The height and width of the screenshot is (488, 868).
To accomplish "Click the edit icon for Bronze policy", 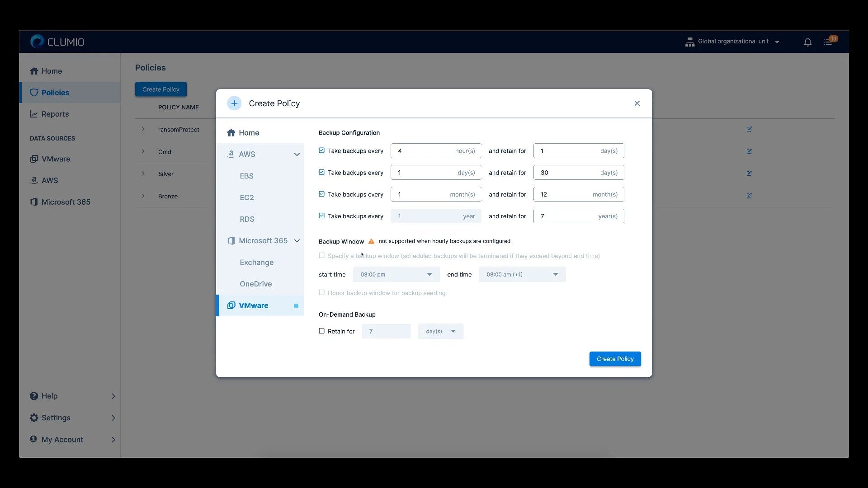I will click(749, 196).
